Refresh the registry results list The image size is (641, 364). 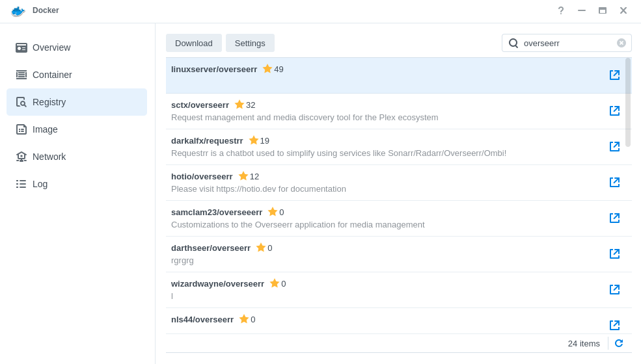619,343
